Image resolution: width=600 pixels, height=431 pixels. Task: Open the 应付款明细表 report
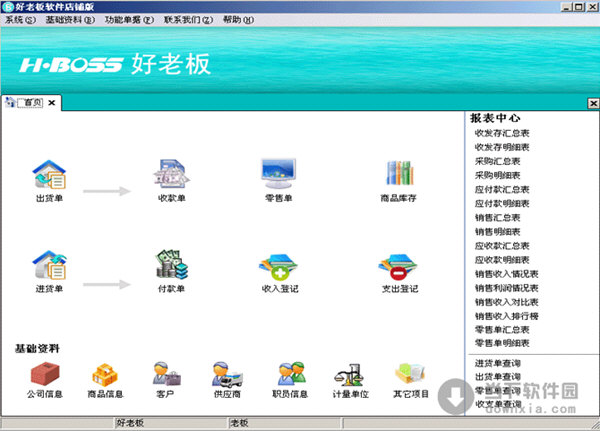click(502, 204)
